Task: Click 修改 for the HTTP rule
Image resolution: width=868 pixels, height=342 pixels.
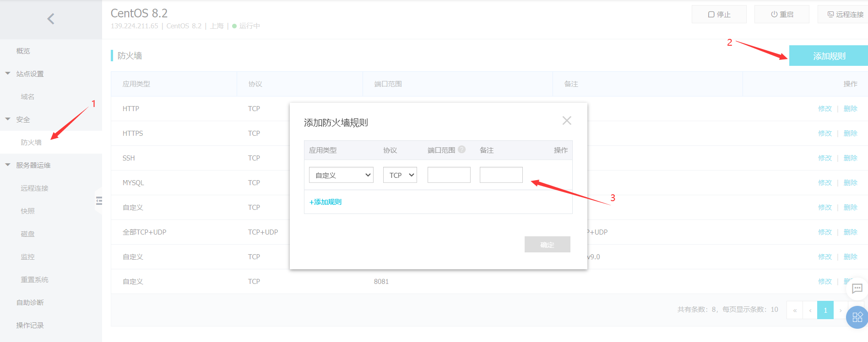Action: pos(825,109)
